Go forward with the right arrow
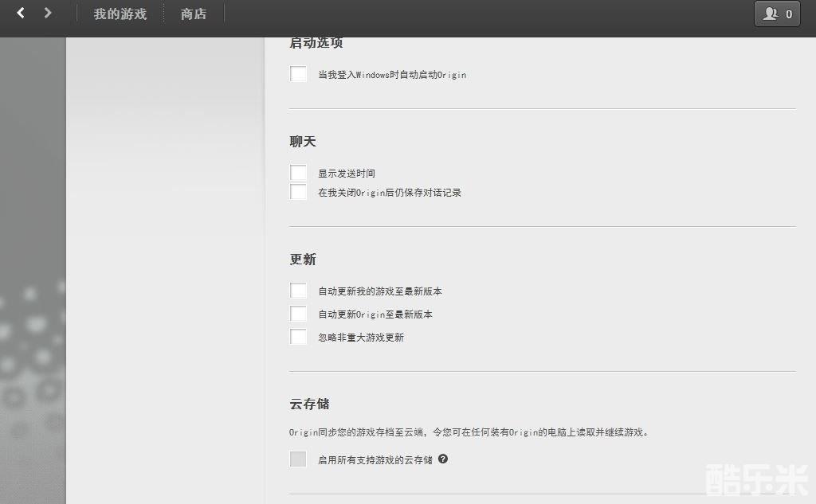 pyautogui.click(x=47, y=13)
